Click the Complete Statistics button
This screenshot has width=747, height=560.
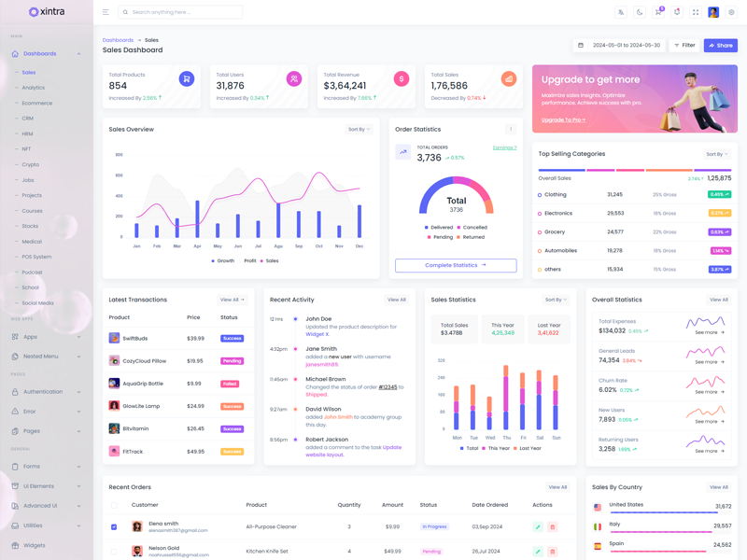[x=456, y=265]
